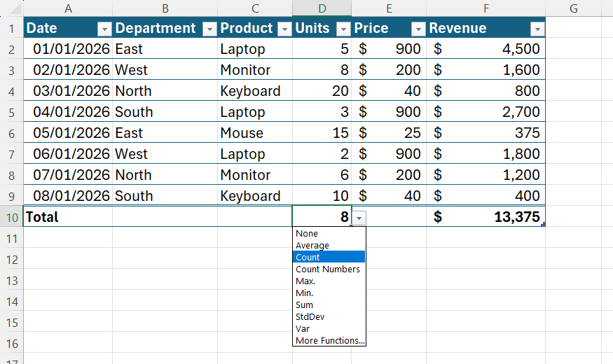Click the date cell 01/01/2026
Screen dimensions: 613x364
pos(68,49)
